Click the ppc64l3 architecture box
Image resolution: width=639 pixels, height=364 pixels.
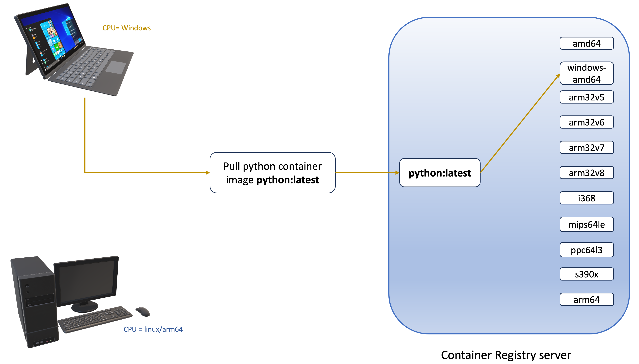coord(587,250)
